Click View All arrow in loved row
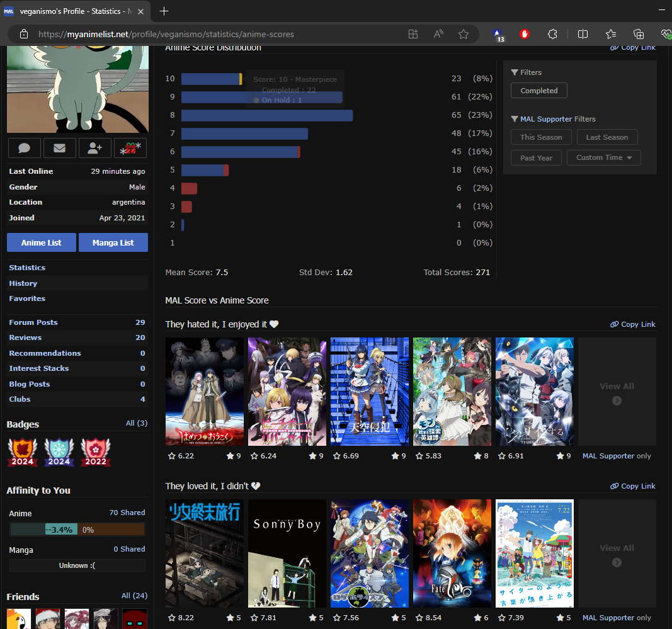The image size is (672, 629). click(x=617, y=563)
